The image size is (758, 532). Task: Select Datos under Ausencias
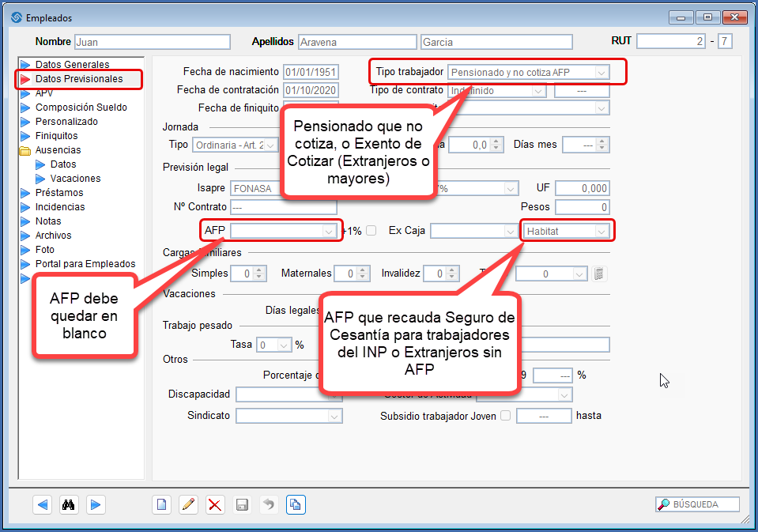tap(63, 164)
